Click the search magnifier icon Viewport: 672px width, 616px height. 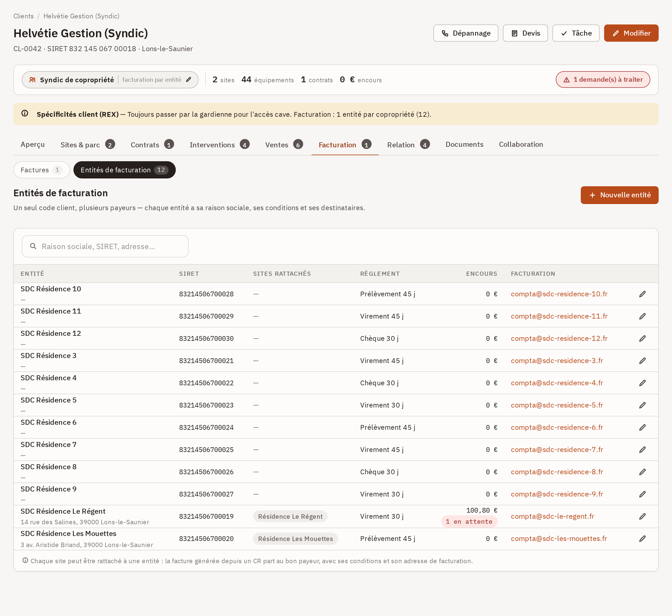(33, 246)
